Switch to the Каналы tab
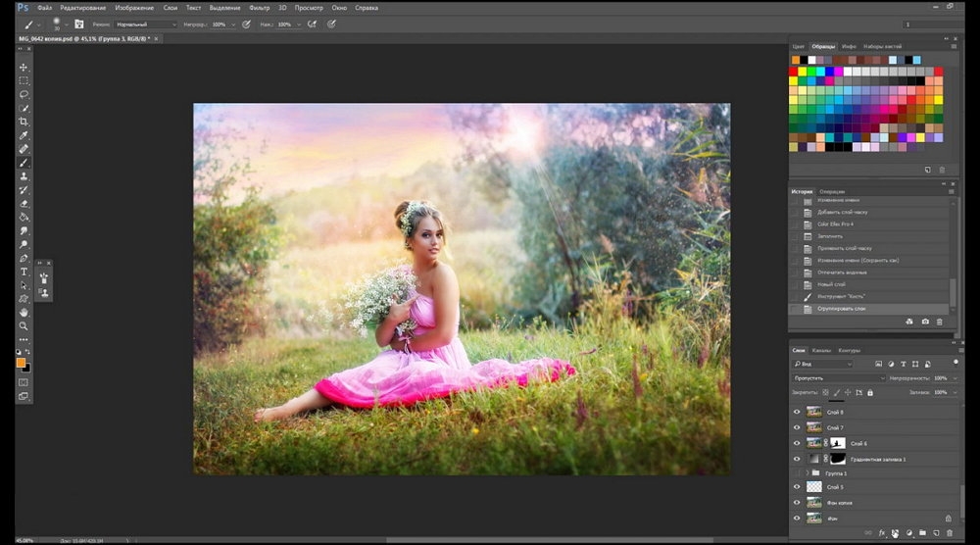This screenshot has height=545, width=980. coord(821,351)
